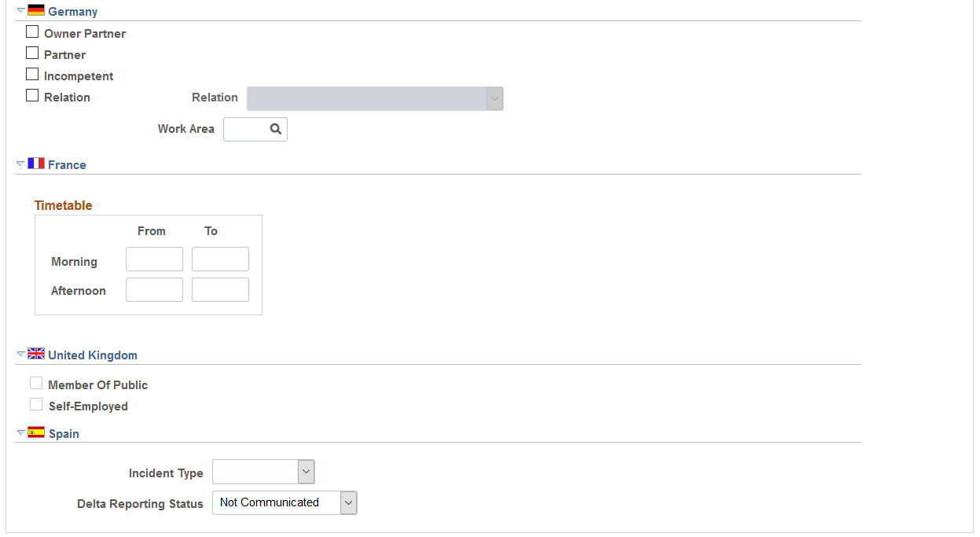Collapse the France section triangle
The width and height of the screenshot is (980, 537).
click(20, 164)
